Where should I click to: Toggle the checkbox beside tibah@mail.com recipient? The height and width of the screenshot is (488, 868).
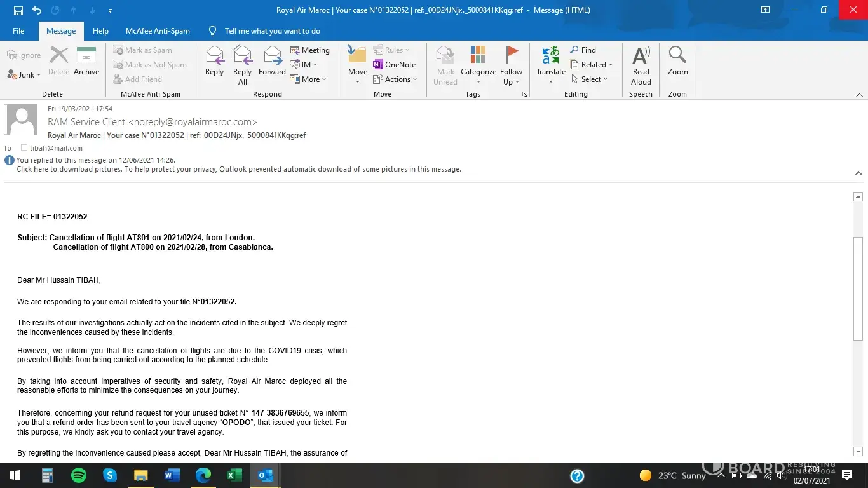pyautogui.click(x=24, y=148)
